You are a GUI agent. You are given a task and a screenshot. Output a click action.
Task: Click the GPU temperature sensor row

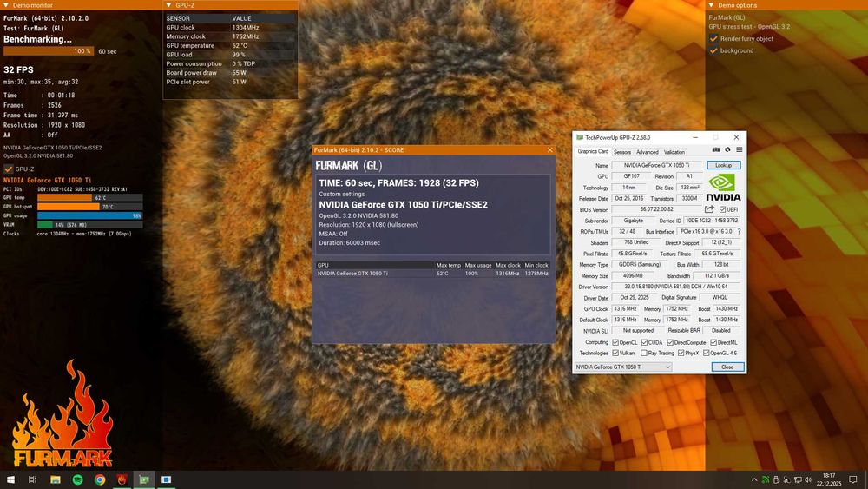click(x=230, y=45)
